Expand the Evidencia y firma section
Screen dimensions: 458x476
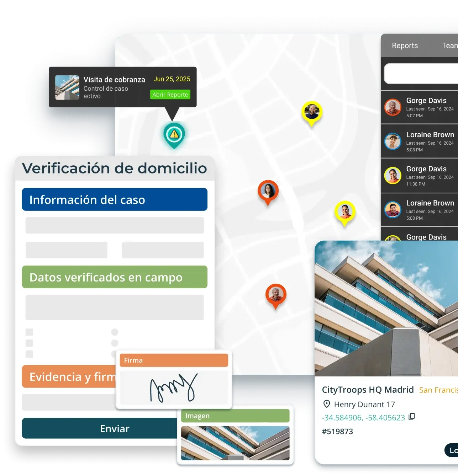(69, 376)
